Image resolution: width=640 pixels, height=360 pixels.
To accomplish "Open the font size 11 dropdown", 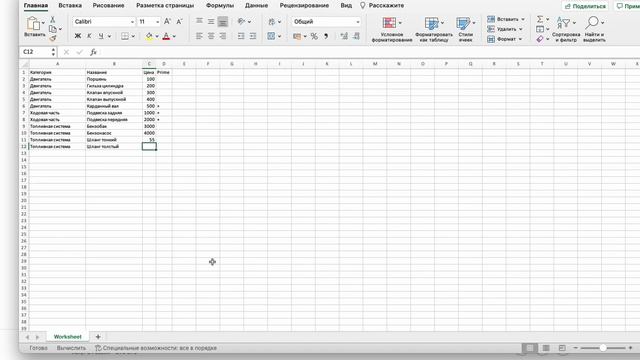I will 158,22.
